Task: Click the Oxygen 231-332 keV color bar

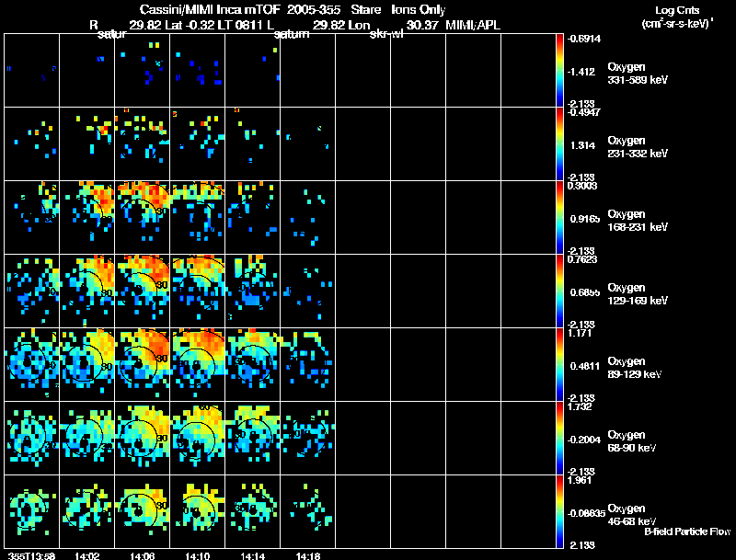Action: pyautogui.click(x=559, y=144)
